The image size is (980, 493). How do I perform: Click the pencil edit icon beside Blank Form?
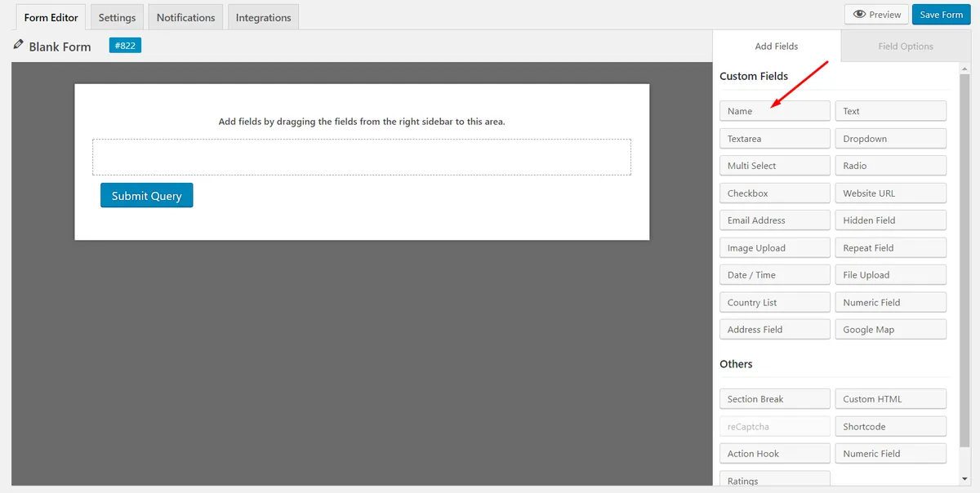pyautogui.click(x=18, y=45)
